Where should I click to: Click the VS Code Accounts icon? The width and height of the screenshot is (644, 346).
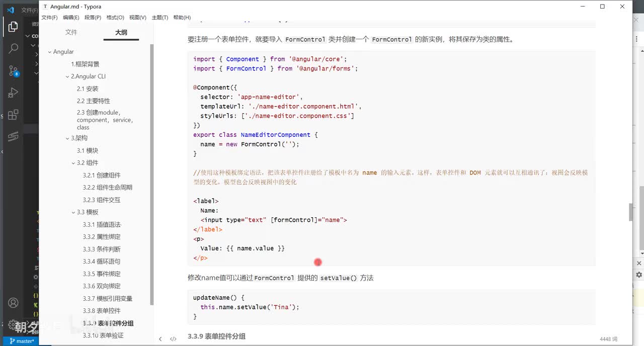coord(13,303)
